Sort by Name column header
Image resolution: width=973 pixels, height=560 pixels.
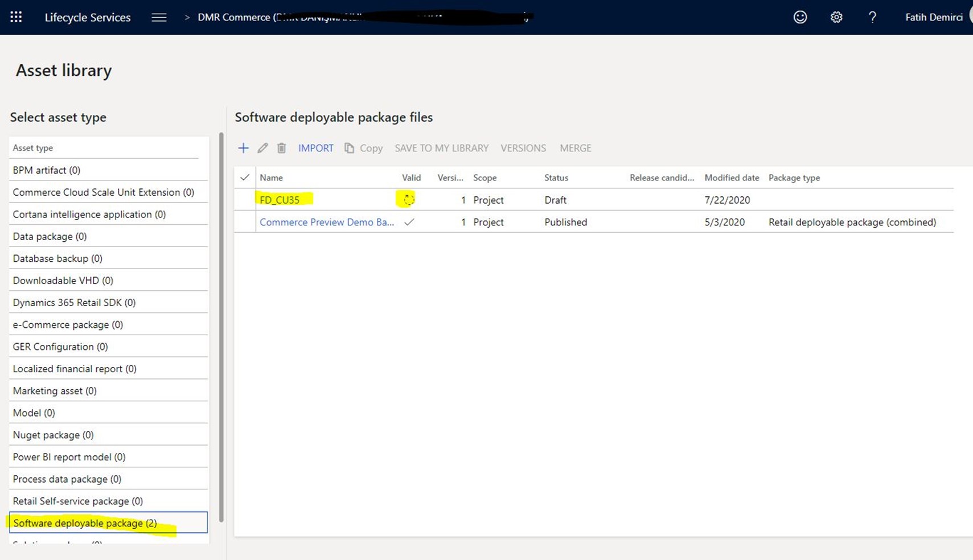(271, 178)
